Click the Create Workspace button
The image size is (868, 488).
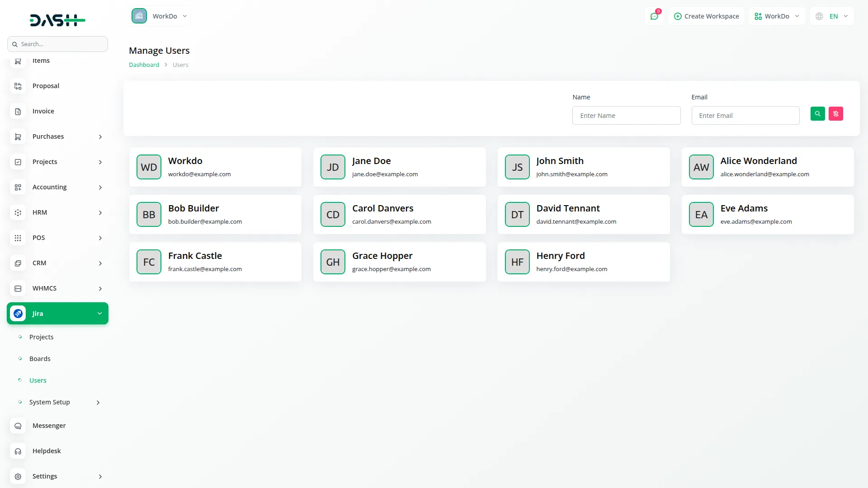[x=706, y=16]
